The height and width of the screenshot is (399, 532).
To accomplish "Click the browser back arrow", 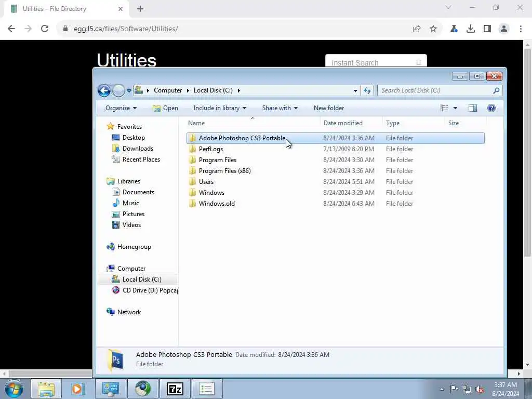I will click(11, 29).
